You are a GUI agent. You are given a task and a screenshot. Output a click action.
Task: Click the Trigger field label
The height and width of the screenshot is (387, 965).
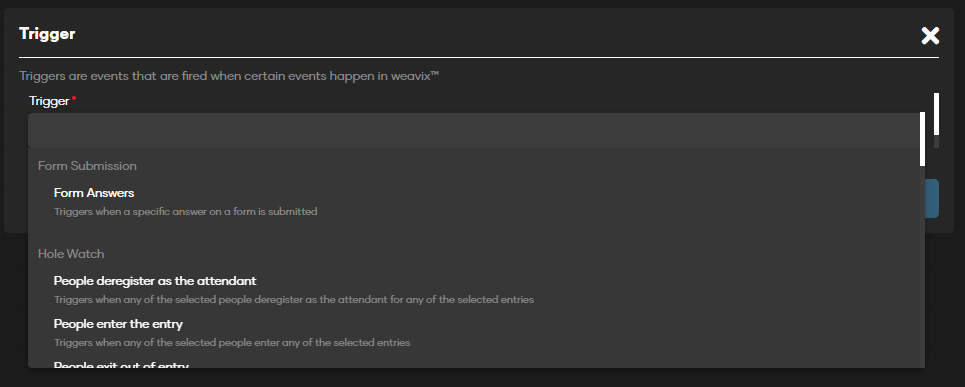(x=49, y=101)
